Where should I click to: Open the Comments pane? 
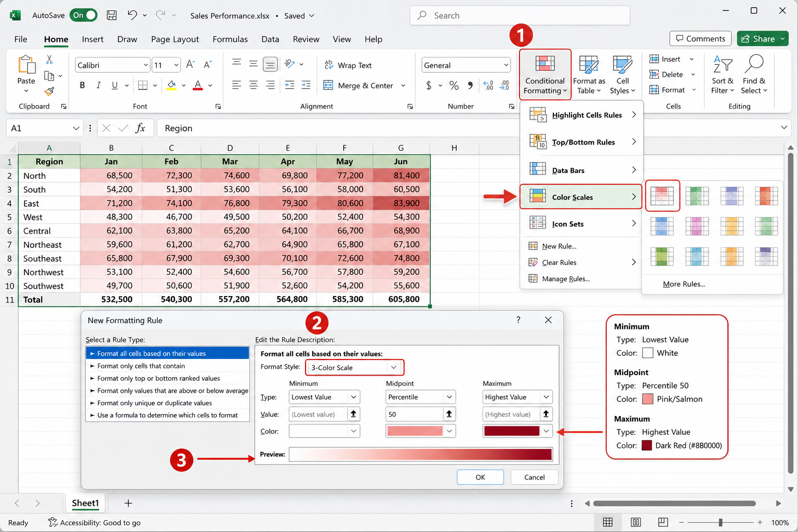coord(700,38)
